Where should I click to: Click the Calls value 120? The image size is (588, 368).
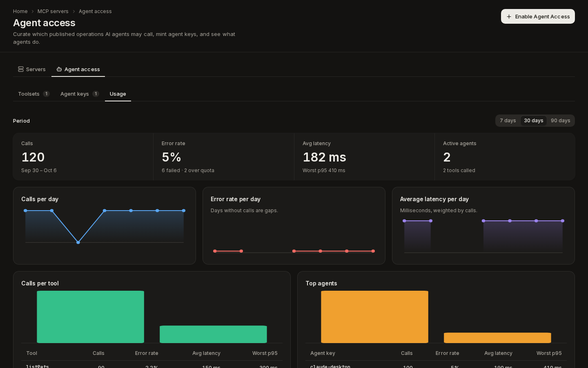tap(33, 157)
